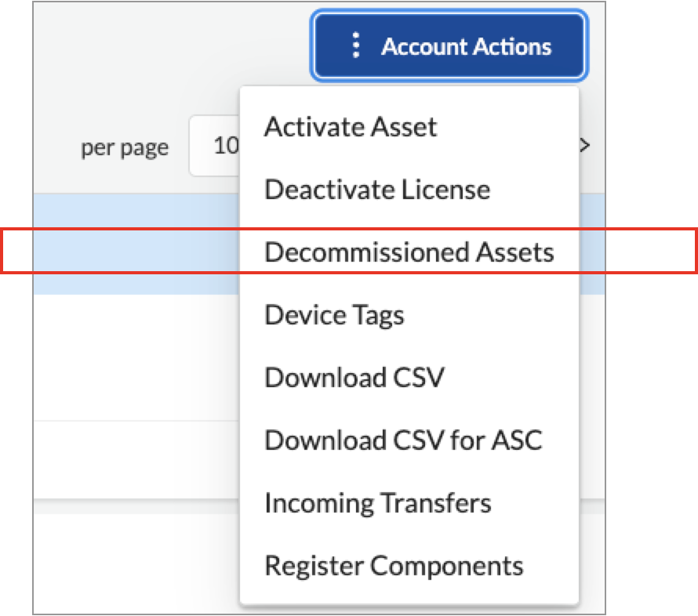Screen dimensions: 698x616
Task: Open Decommissioned Assets from the menu
Action: [409, 252]
